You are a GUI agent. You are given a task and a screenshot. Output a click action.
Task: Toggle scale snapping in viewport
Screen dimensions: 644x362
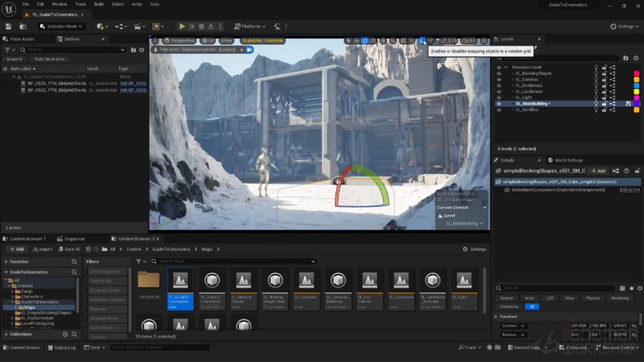tap(443, 41)
